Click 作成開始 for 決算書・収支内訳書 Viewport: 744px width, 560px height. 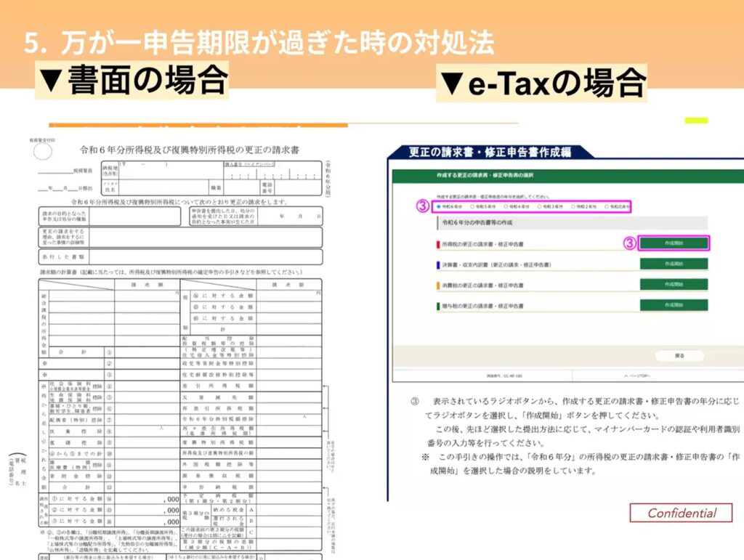pyautogui.click(x=674, y=264)
